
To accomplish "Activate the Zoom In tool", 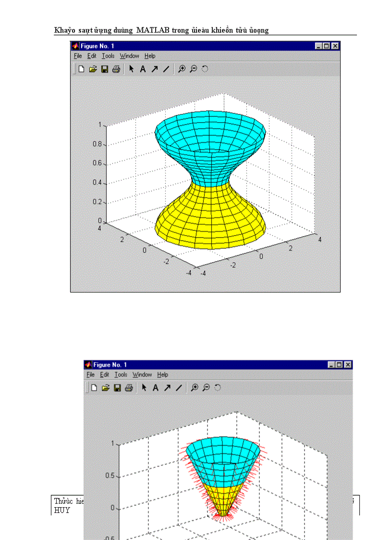I will pyautogui.click(x=182, y=69).
